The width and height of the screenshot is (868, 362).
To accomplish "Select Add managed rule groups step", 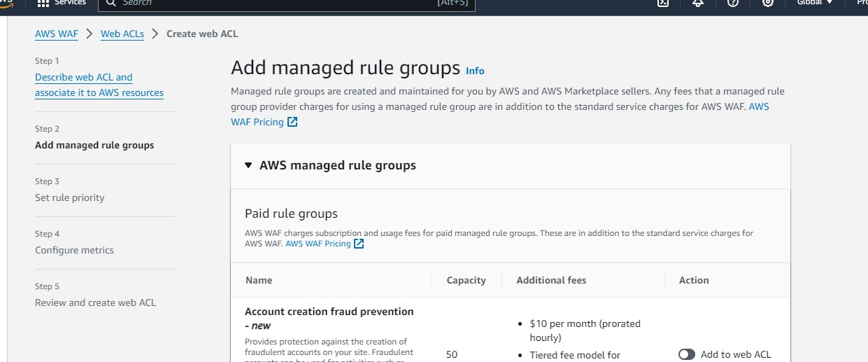I will pos(94,146).
